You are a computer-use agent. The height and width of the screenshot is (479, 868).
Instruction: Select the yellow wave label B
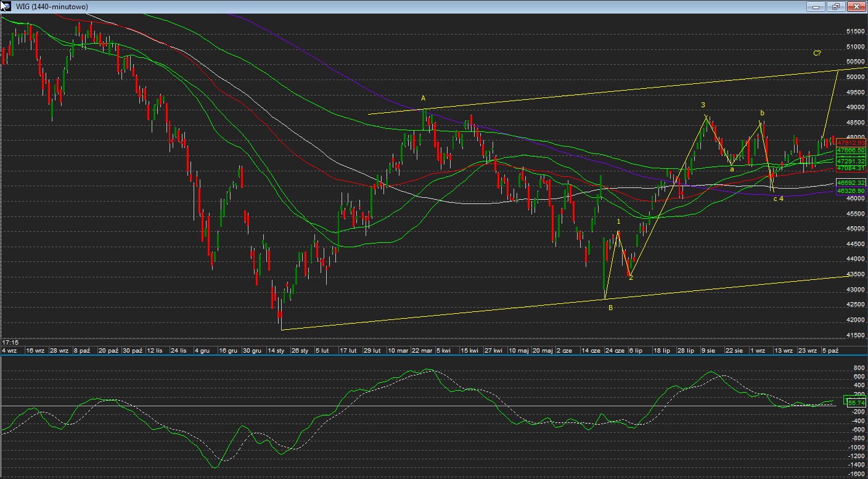coord(610,308)
